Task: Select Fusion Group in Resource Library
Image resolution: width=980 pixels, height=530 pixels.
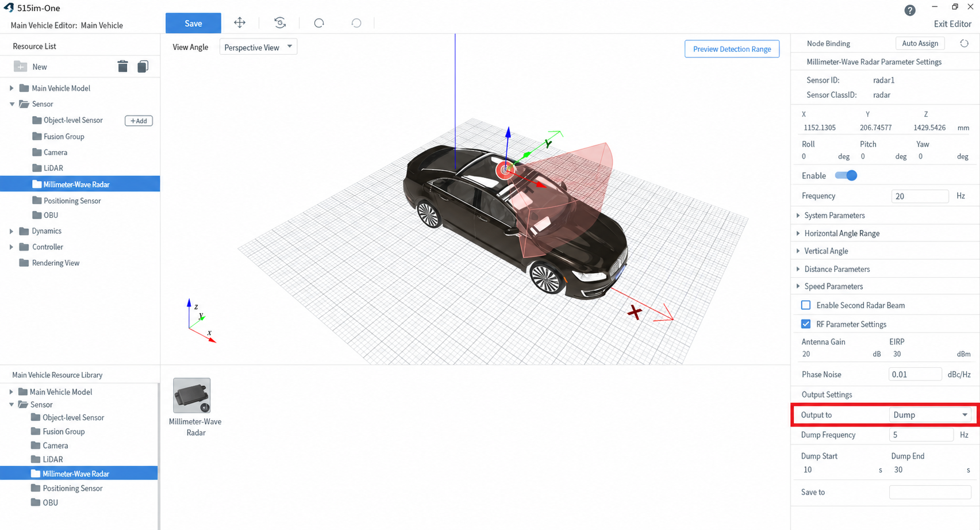Action: coord(57,432)
